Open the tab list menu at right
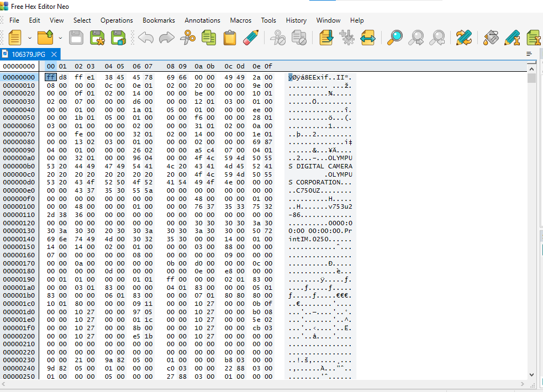Image resolution: width=543 pixels, height=392 pixels. coord(529,54)
